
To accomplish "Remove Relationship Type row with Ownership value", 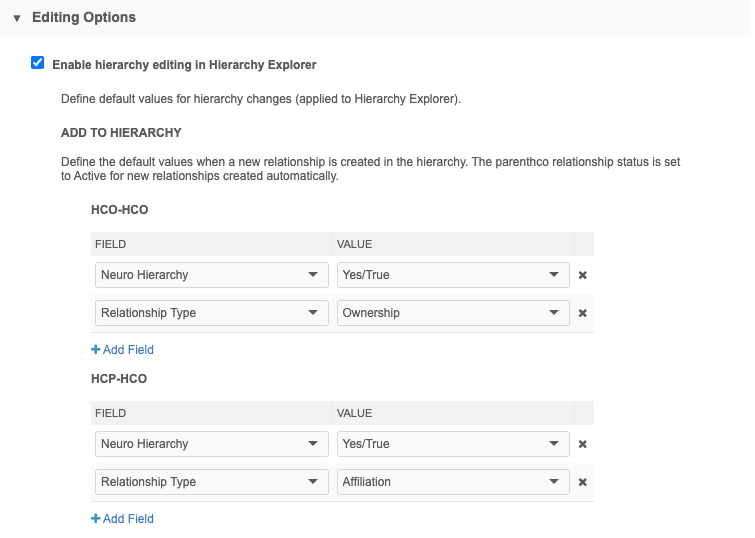I will click(x=582, y=313).
